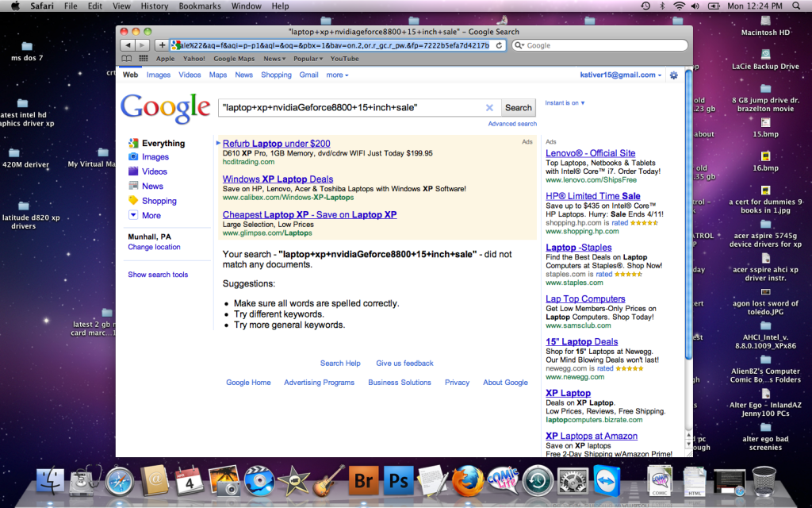Image resolution: width=812 pixels, height=508 pixels.
Task: Click the YouTube bookmark in bookmarks bar
Action: (344, 59)
